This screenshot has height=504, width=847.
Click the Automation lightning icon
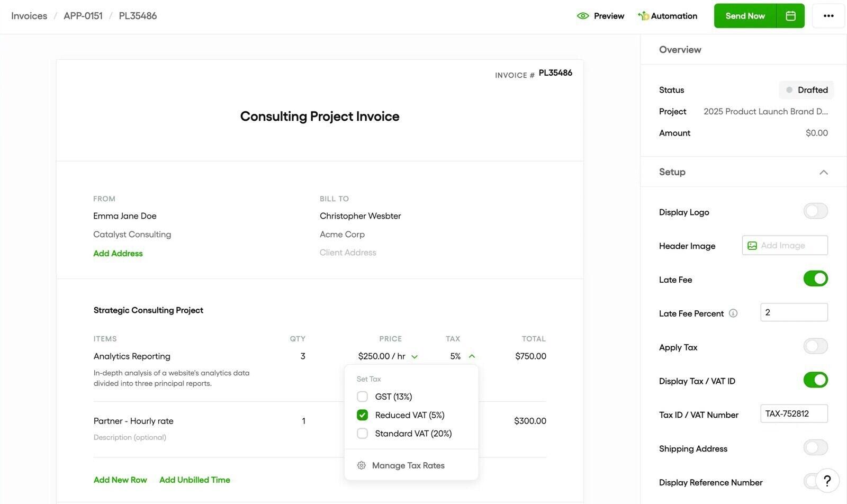tap(643, 16)
